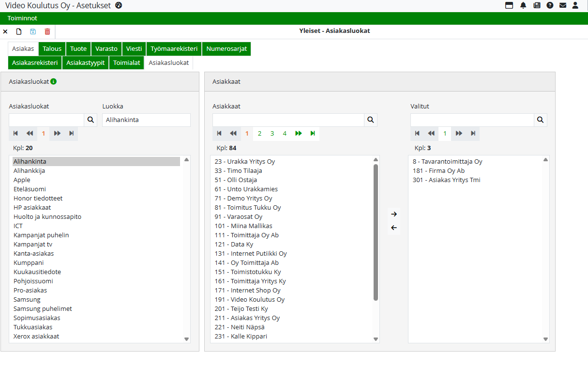Go to page 2 of Asiakkaat
This screenshot has height=369, width=588.
259,133
